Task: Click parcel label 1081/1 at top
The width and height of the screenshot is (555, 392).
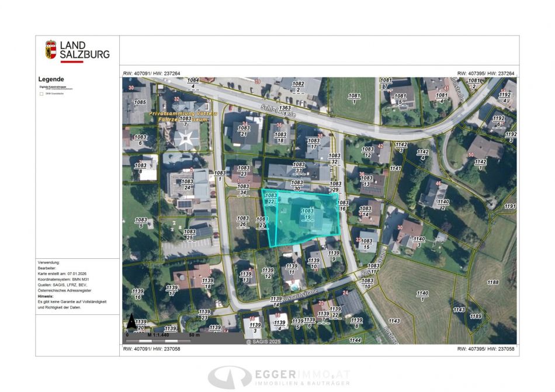Action: point(354,98)
